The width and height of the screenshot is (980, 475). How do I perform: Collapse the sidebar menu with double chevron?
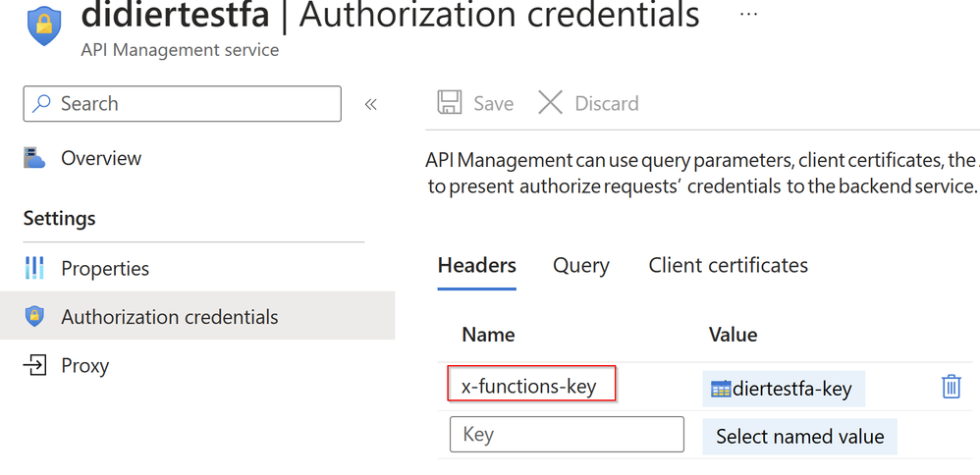coord(371,104)
